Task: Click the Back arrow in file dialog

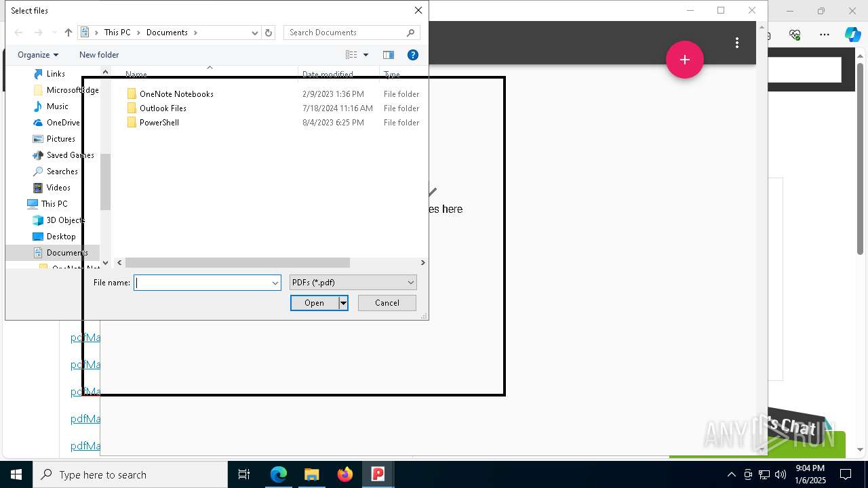Action: coord(19,33)
